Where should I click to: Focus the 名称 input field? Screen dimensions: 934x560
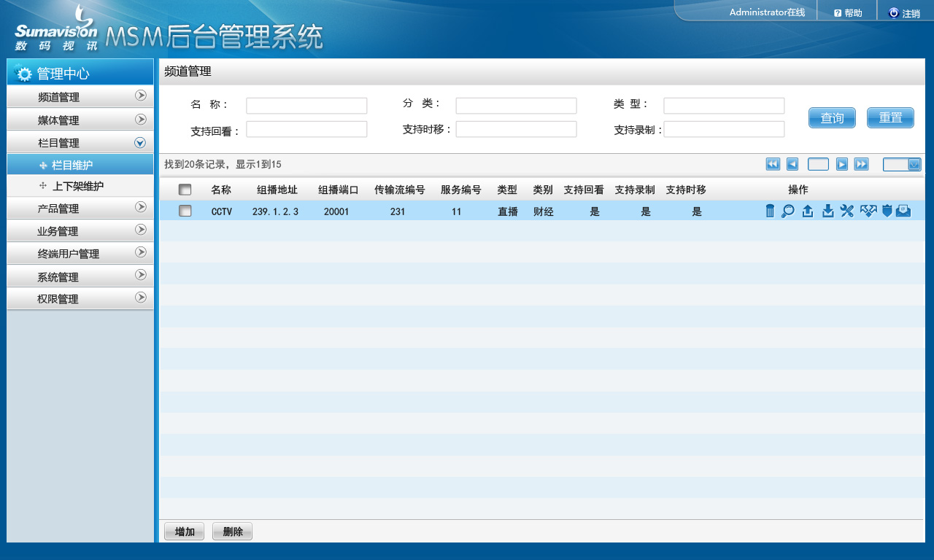point(306,106)
